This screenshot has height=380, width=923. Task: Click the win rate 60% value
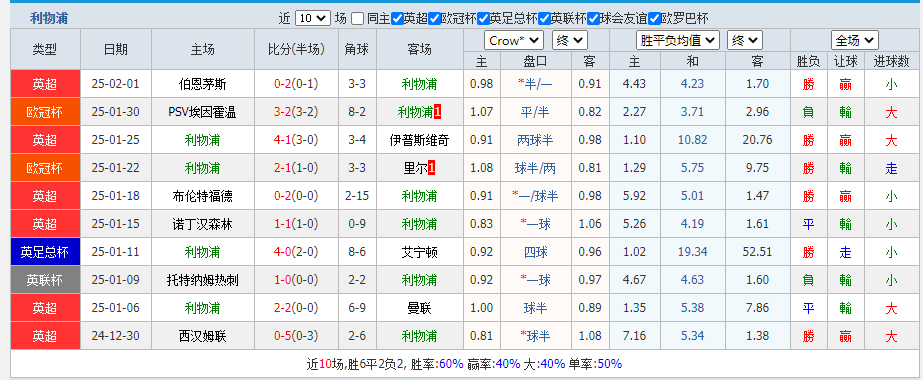pos(451,364)
